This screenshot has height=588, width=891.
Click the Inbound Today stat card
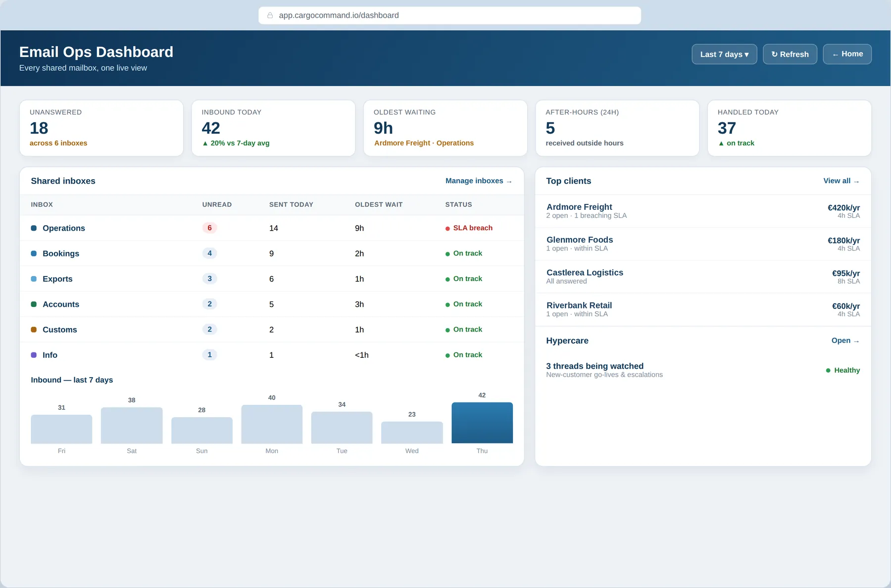[273, 128]
